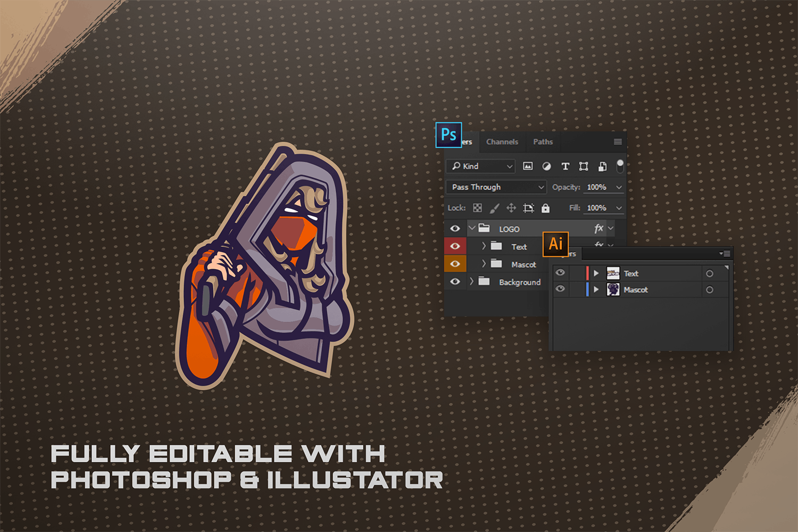Click the red color bar of Illustrator Text layer
This screenshot has height=532, width=798.
click(x=587, y=273)
